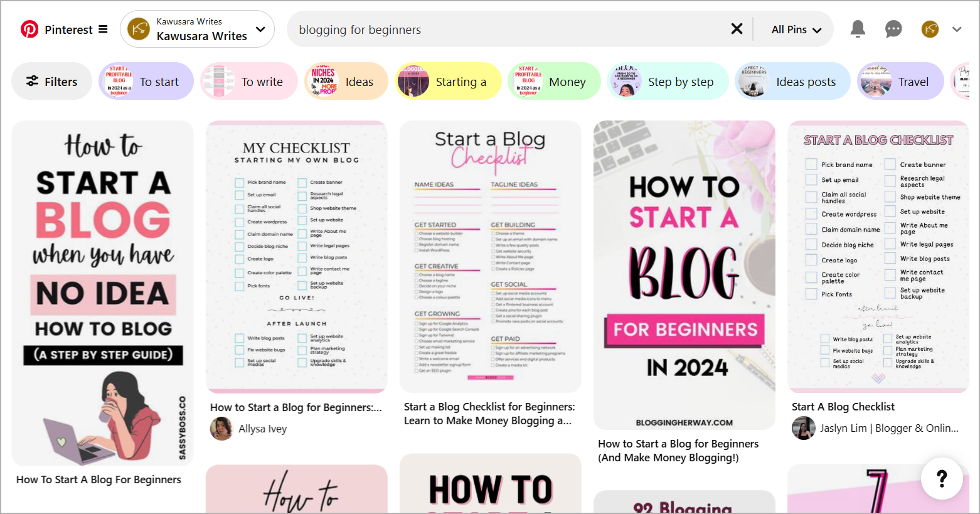Click the floating question mark help icon
Image resolution: width=980 pixels, height=514 pixels.
(x=941, y=478)
